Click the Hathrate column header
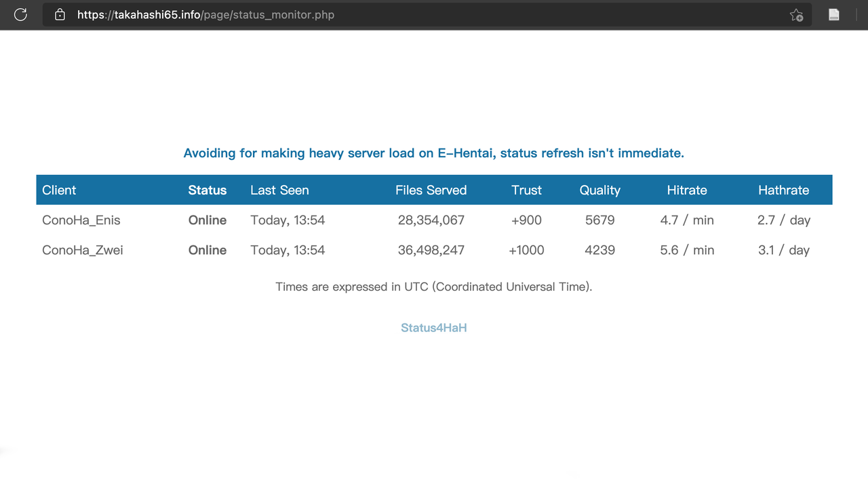Screen dimensions: 868x488 (x=783, y=190)
